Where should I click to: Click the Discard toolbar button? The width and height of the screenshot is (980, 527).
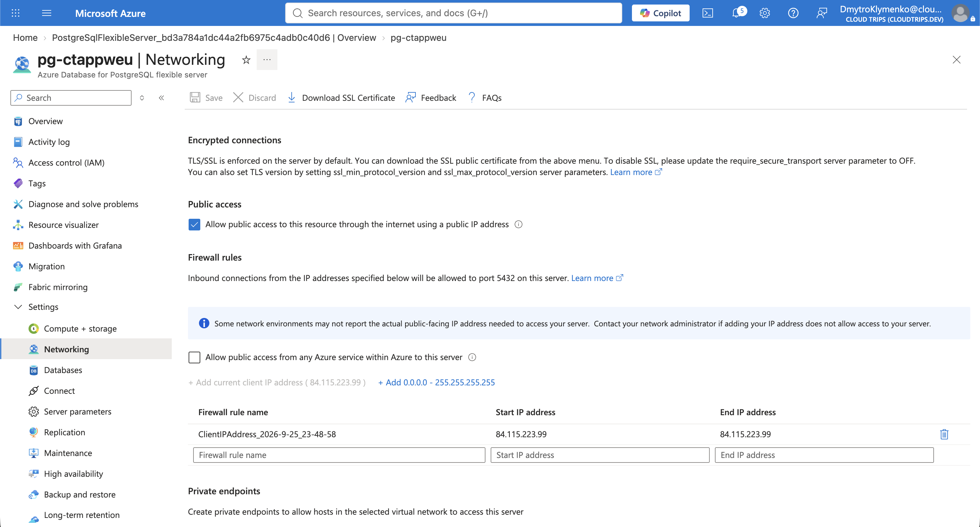254,98
